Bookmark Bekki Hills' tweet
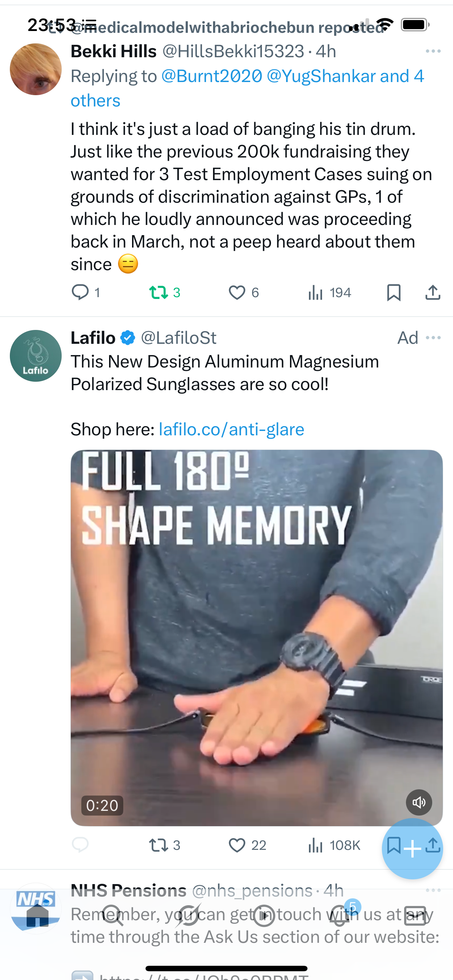This screenshot has width=453, height=980. click(394, 292)
